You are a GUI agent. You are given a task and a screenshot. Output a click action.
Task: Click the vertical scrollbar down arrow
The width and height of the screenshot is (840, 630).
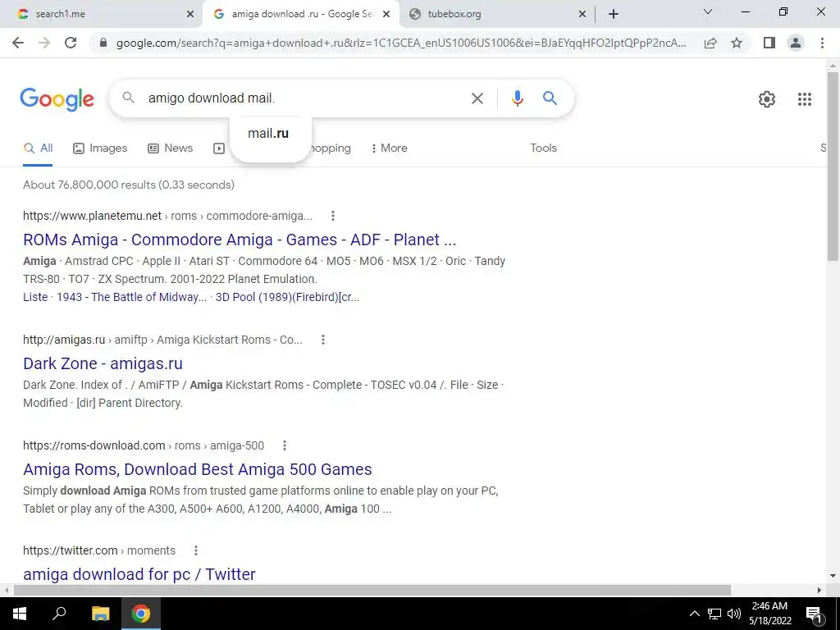click(x=833, y=577)
